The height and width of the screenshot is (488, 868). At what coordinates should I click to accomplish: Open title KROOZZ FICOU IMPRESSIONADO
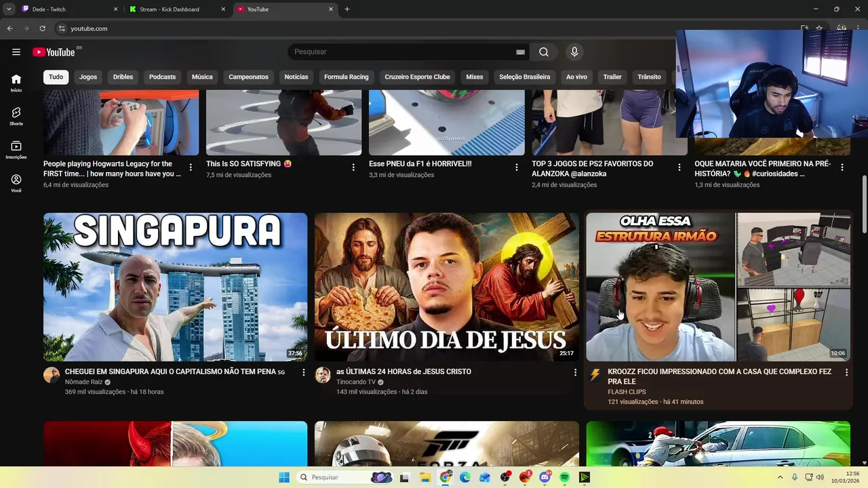719,376
